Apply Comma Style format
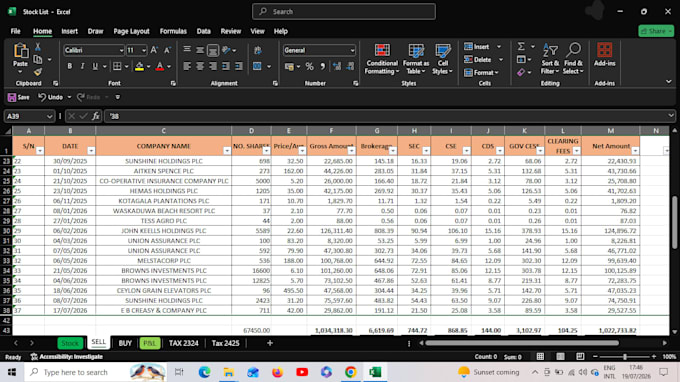 tap(322, 66)
